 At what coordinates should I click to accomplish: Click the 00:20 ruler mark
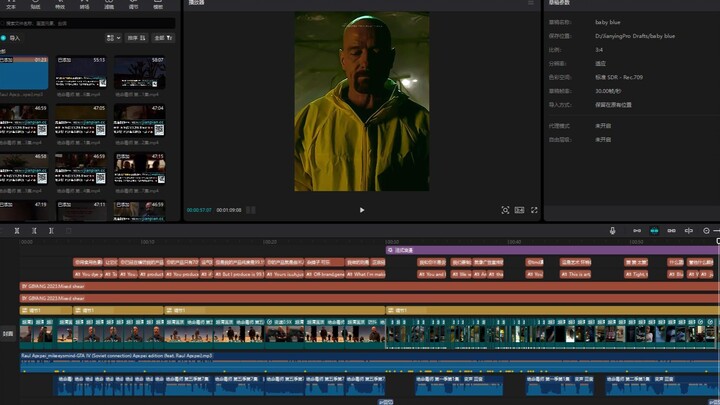point(270,242)
